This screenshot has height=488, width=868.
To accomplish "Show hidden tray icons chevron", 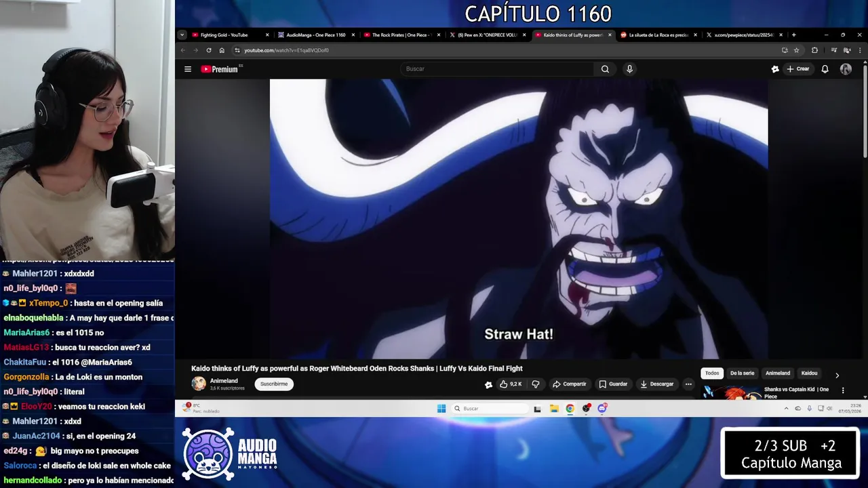I will click(x=786, y=408).
